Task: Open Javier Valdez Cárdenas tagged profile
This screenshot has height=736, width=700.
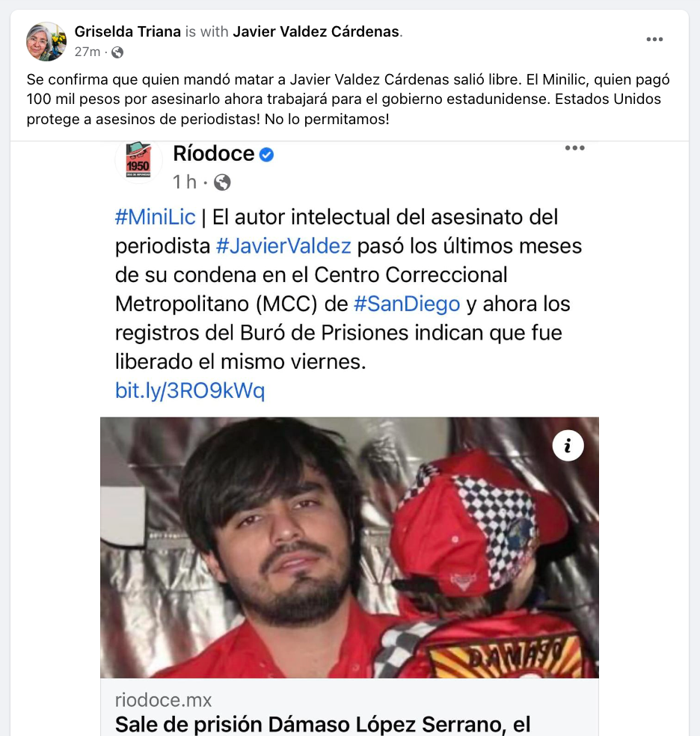Action: pos(316,31)
